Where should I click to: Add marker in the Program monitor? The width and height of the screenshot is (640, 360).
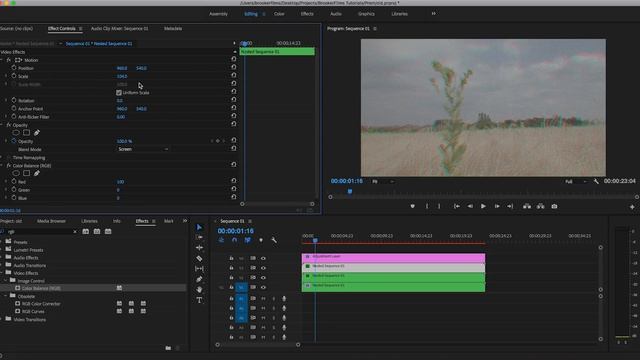click(x=413, y=207)
